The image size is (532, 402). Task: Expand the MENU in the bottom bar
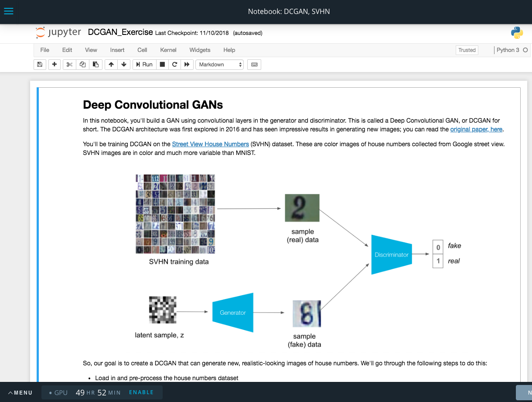coord(20,392)
